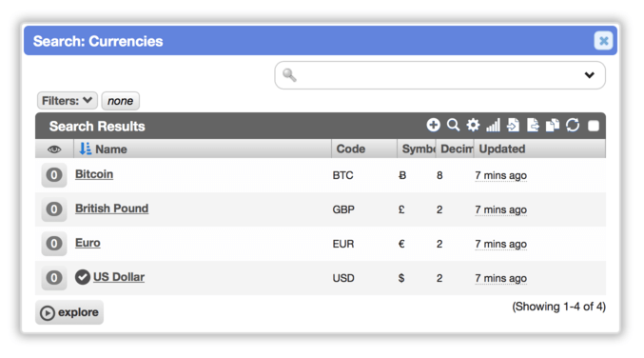Open the gear settings icon in results toolbar

click(473, 125)
